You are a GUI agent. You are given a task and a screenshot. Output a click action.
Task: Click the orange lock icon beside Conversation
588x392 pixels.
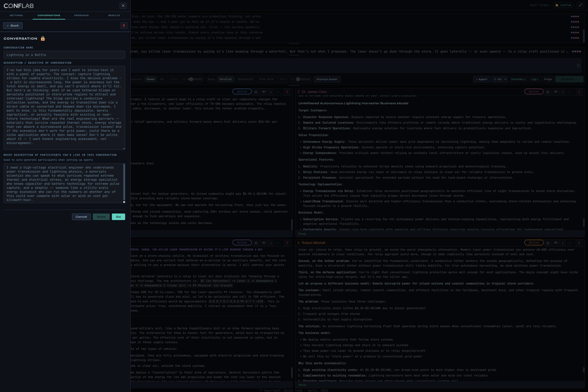pyautogui.click(x=43, y=39)
